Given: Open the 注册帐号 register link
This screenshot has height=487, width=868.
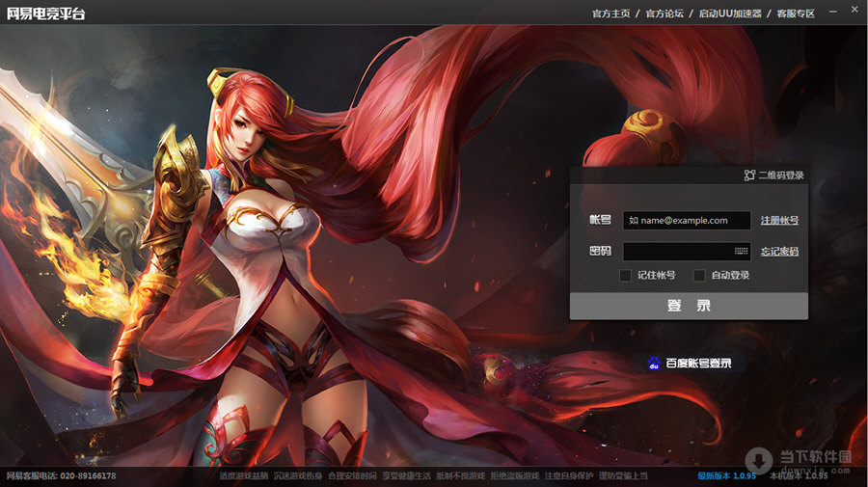Looking at the screenshot, I should (779, 220).
